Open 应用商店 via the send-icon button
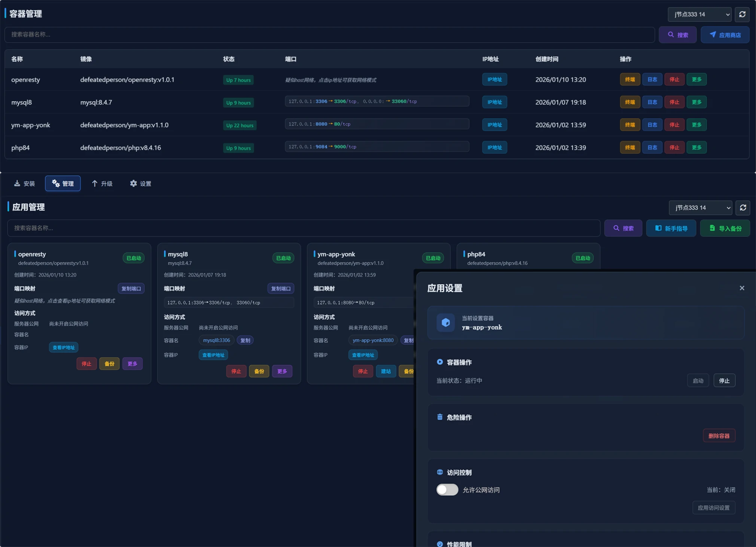The image size is (756, 547). 725,34
